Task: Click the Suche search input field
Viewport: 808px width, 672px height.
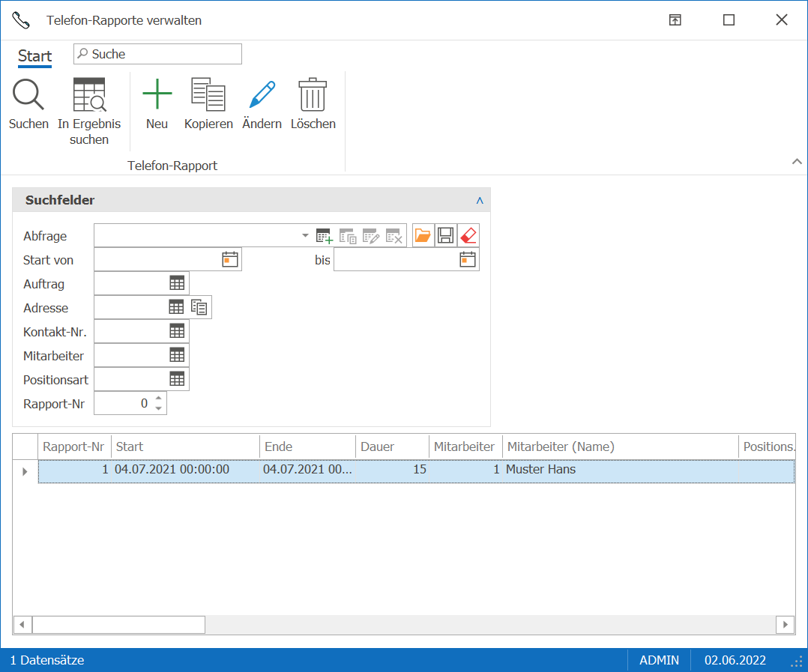Action: 157,54
